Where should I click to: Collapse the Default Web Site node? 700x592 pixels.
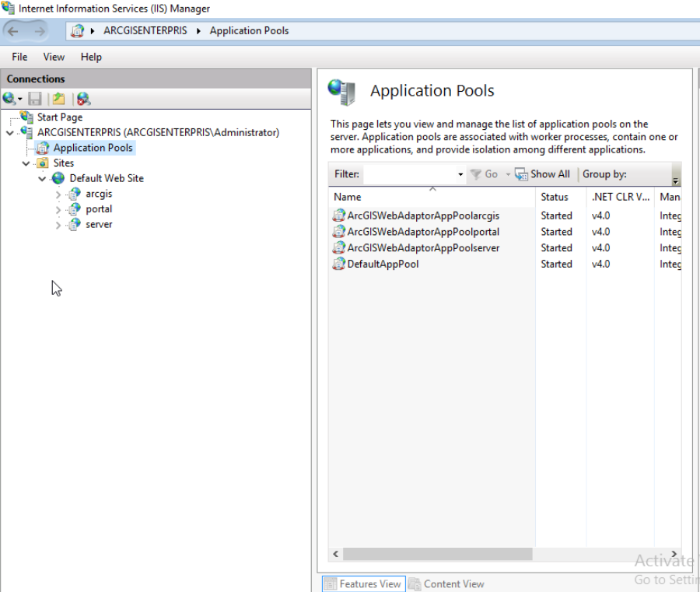point(42,179)
